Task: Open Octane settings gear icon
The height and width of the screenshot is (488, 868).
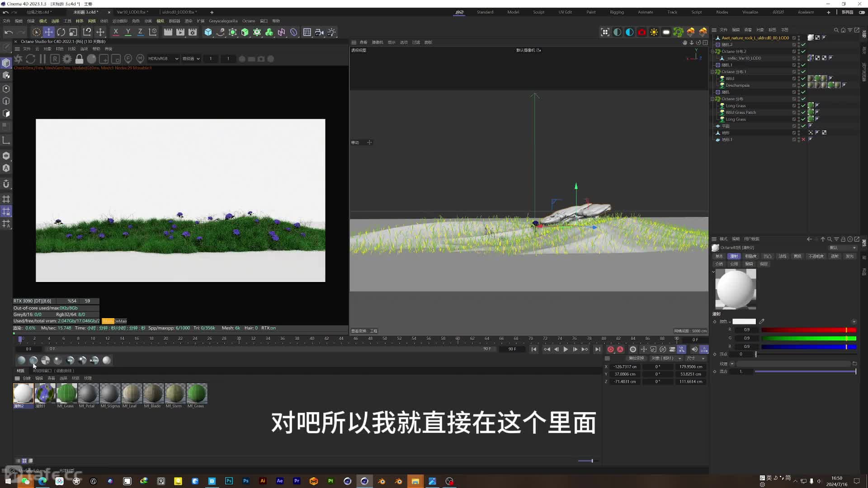Action: (x=67, y=59)
